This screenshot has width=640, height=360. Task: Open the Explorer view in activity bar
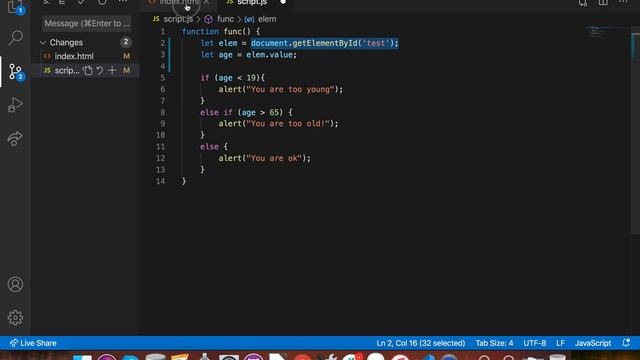(15, 6)
